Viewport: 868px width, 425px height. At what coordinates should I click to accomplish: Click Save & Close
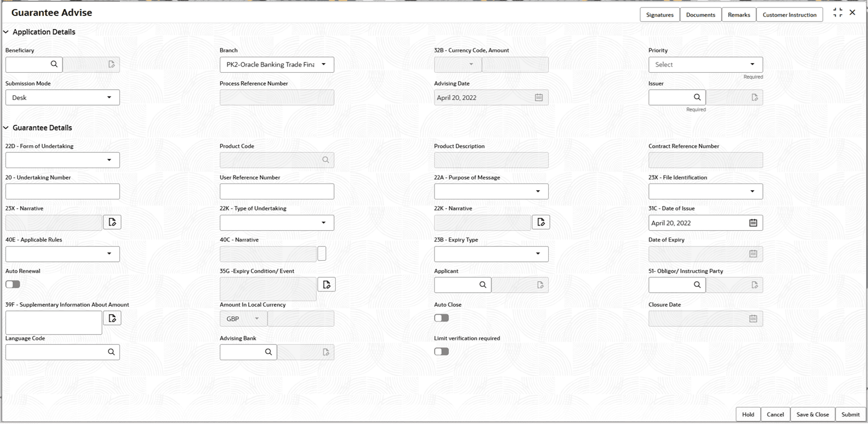pyautogui.click(x=812, y=414)
